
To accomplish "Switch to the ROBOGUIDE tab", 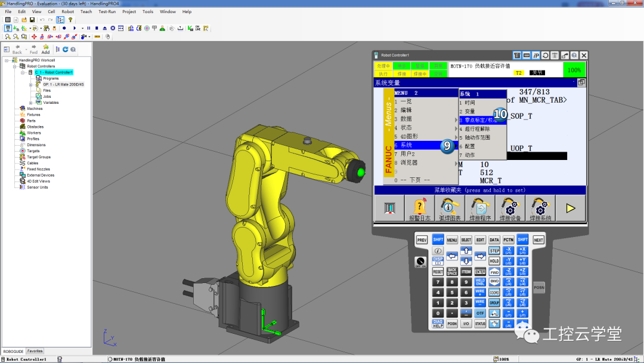I will coord(13,352).
